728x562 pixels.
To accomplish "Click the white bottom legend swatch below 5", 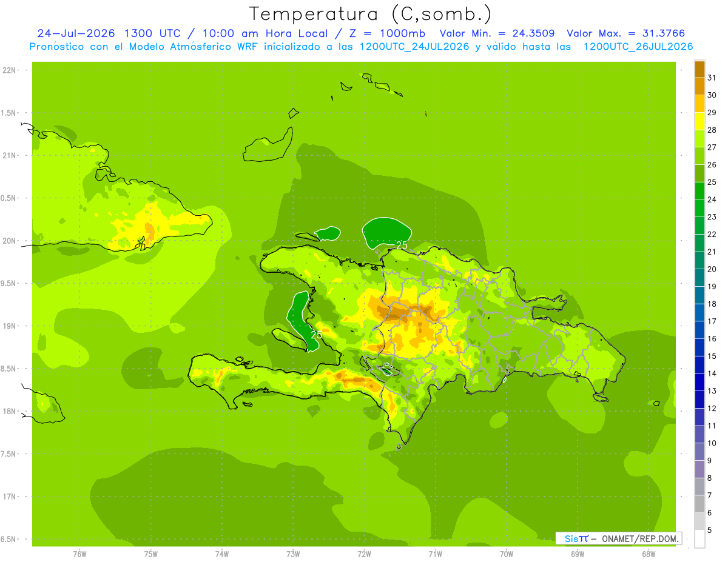I will [x=699, y=539].
